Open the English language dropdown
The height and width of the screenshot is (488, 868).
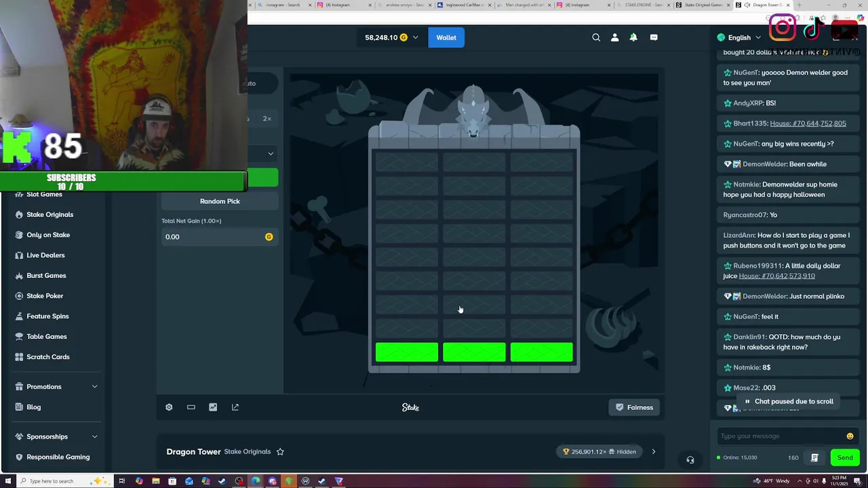(x=739, y=37)
